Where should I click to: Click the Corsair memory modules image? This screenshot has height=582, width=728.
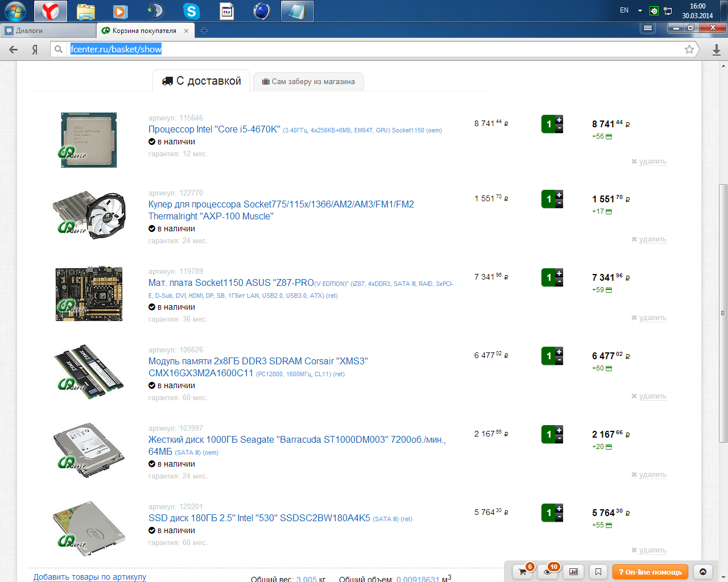(89, 371)
